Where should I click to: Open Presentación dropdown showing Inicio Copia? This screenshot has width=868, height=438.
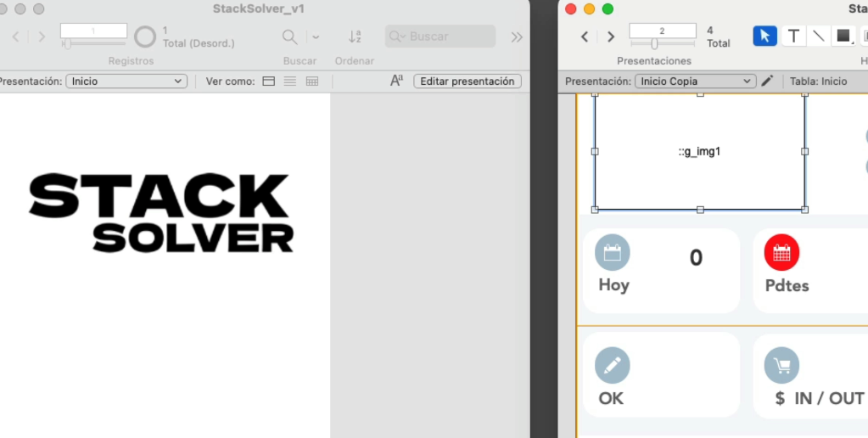click(x=695, y=81)
